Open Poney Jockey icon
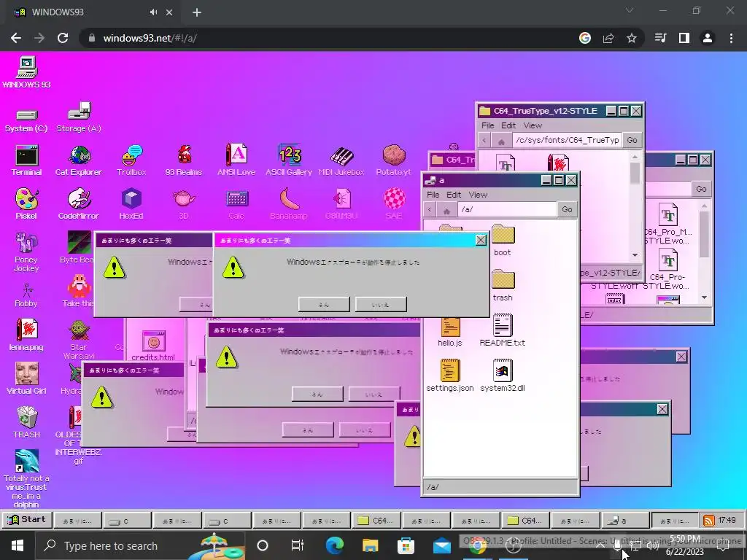The image size is (747, 560). (x=26, y=252)
